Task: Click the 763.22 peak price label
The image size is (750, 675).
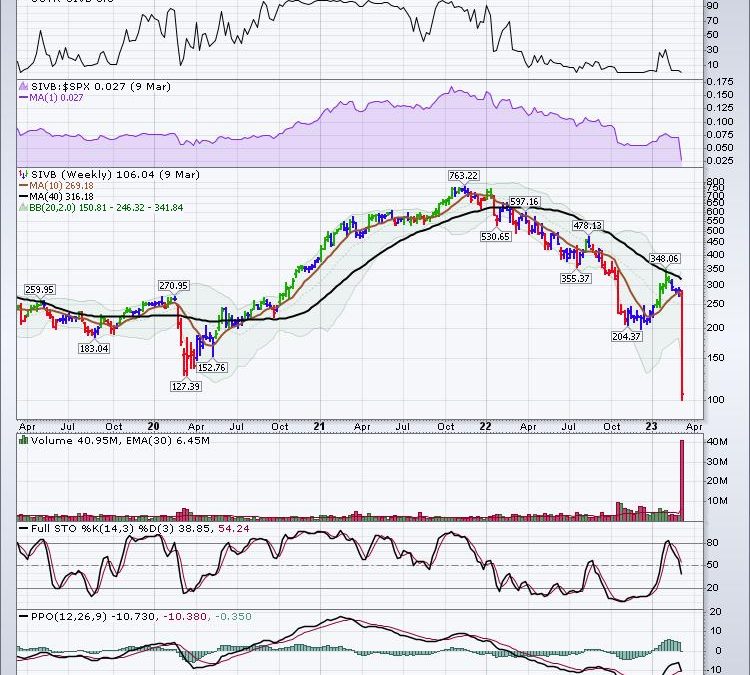Action: (463, 176)
